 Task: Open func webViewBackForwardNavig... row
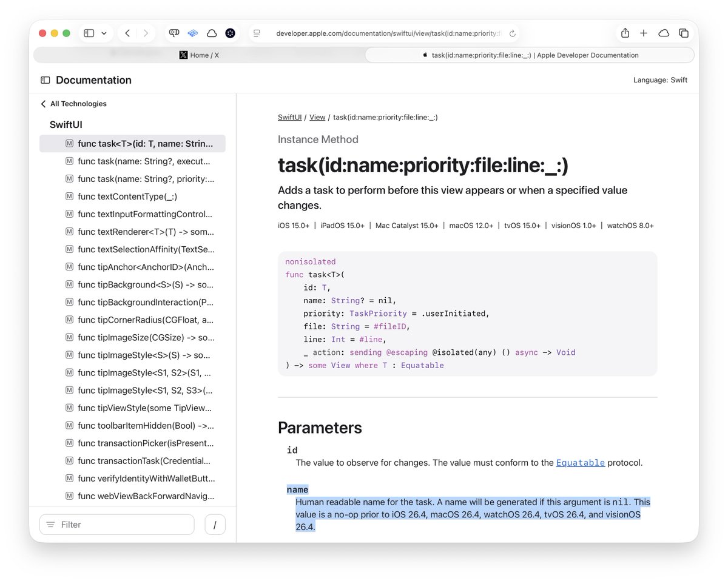[x=132, y=495]
